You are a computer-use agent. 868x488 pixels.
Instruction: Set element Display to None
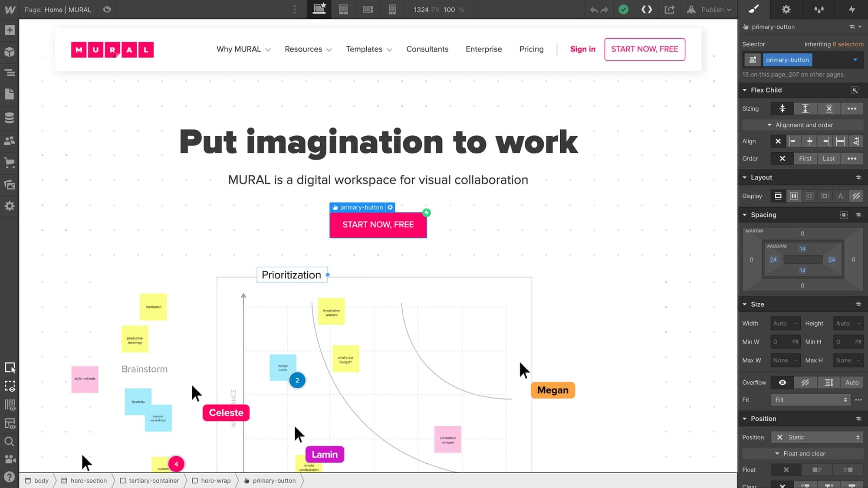856,196
